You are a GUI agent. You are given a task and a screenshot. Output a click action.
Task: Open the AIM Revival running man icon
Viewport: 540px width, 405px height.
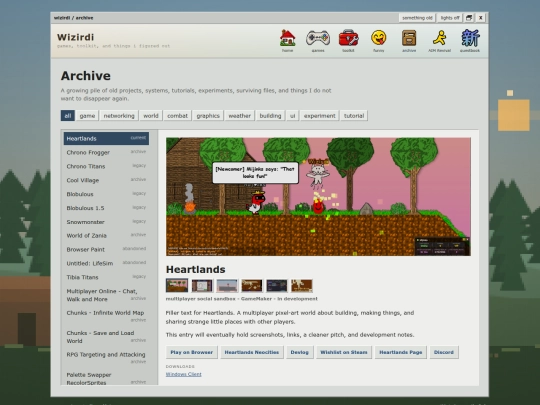[x=439, y=41]
